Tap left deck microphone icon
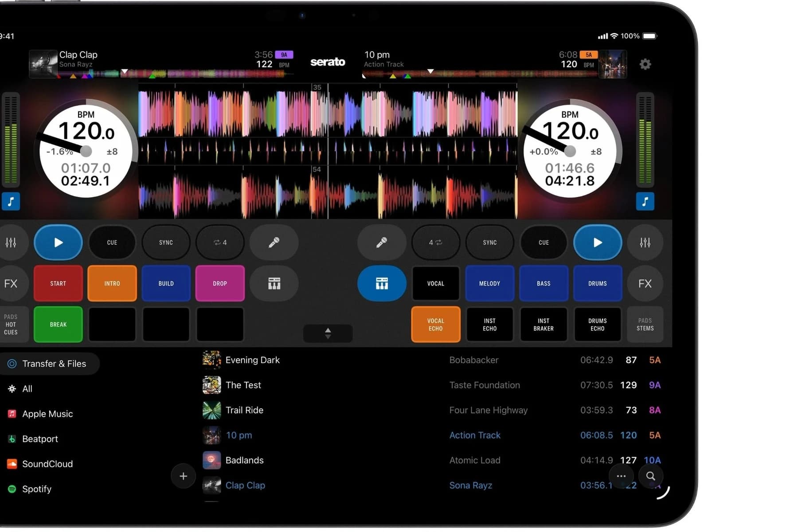 click(x=274, y=243)
